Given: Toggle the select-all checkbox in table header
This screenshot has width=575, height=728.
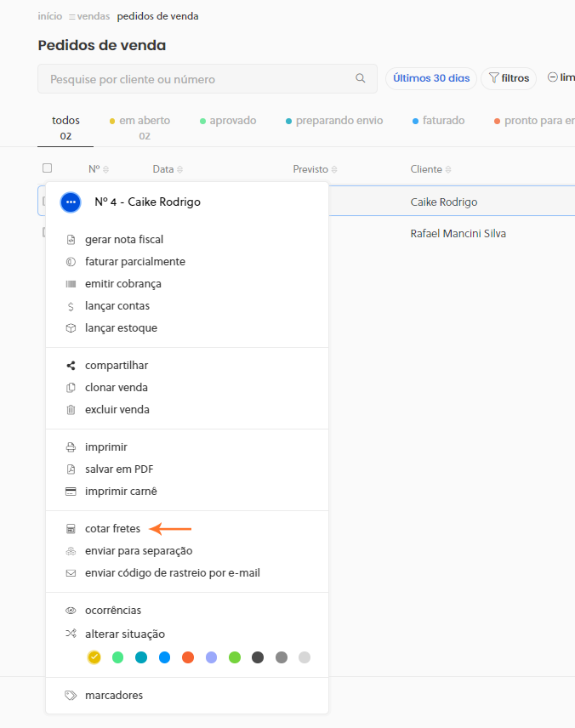Looking at the screenshot, I should click(48, 168).
